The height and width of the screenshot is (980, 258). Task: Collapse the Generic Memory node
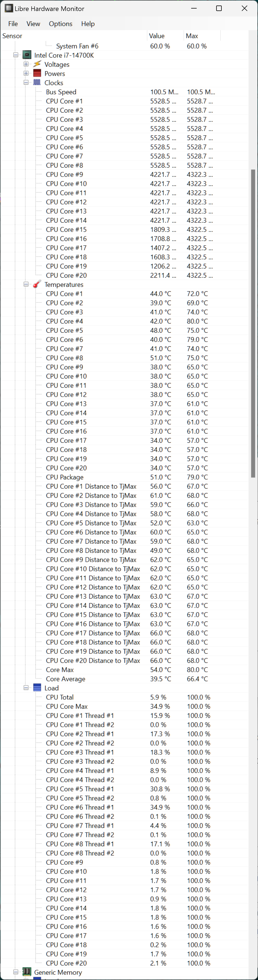[x=16, y=972]
